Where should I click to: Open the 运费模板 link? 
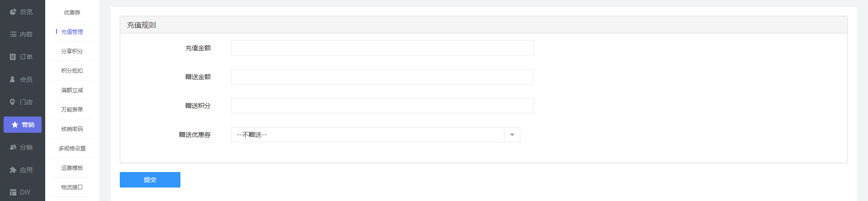[72, 168]
